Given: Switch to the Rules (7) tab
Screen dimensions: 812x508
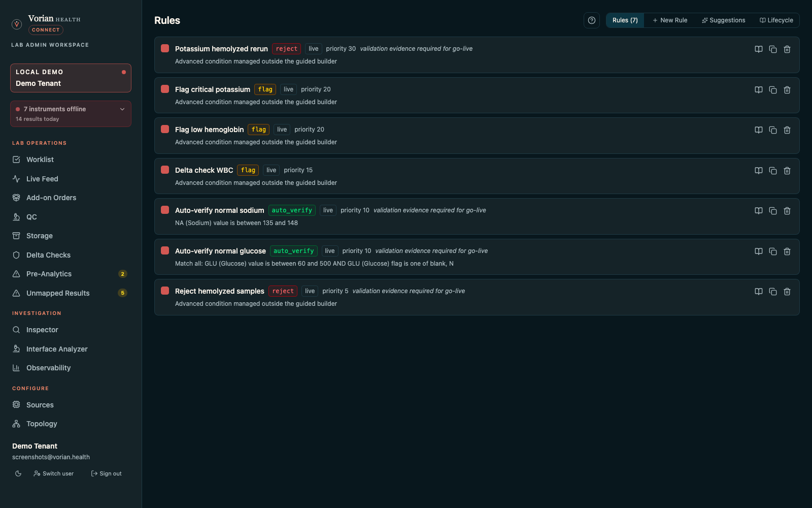Looking at the screenshot, I should 625,20.
